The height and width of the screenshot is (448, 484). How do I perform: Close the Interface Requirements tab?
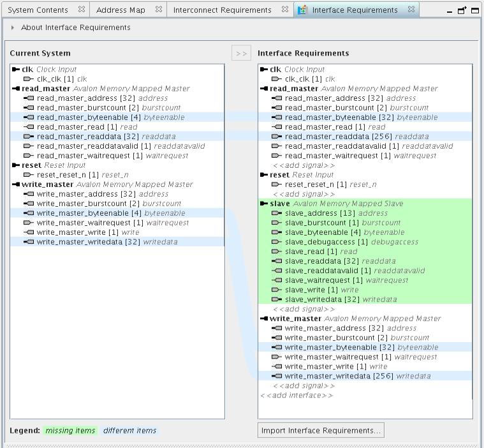(x=412, y=10)
